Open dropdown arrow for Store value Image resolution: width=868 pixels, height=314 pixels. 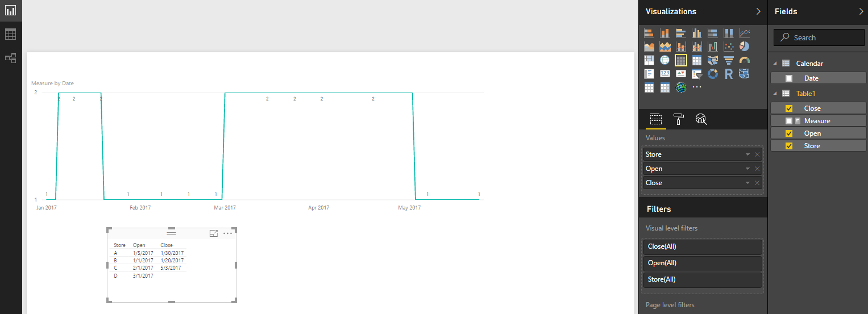click(x=749, y=154)
